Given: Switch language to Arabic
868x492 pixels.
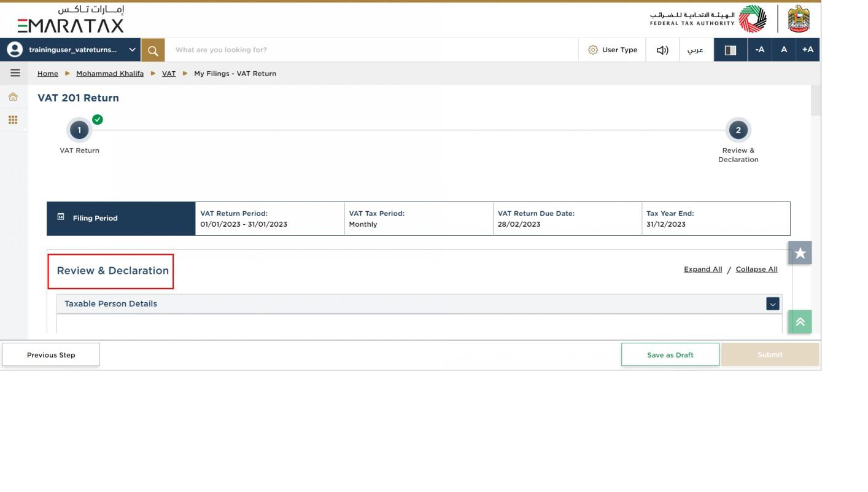Looking at the screenshot, I should coord(696,50).
